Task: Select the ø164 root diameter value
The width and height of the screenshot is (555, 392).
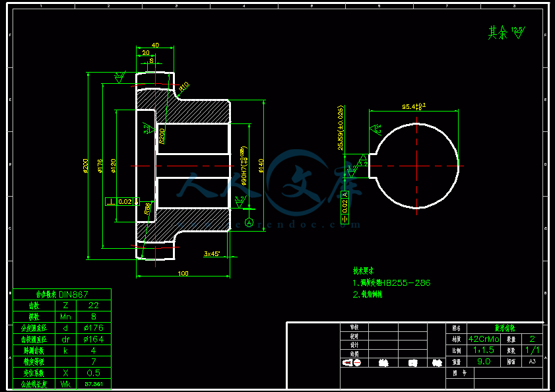Action: (94, 339)
